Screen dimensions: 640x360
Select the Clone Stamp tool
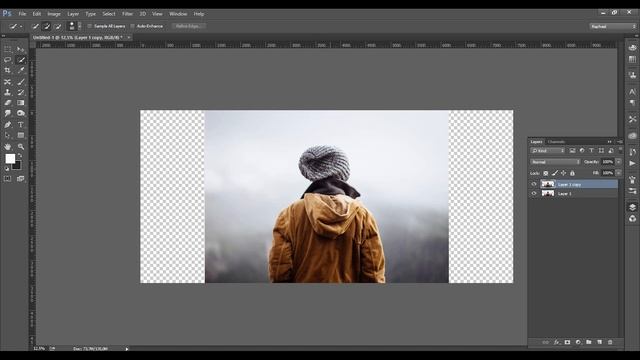coord(8,92)
